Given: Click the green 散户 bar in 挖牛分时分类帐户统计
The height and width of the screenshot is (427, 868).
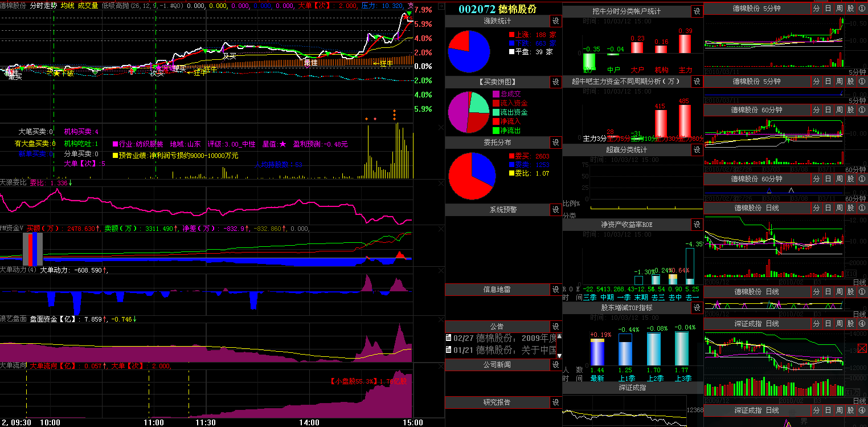Looking at the screenshot, I should [x=588, y=62].
